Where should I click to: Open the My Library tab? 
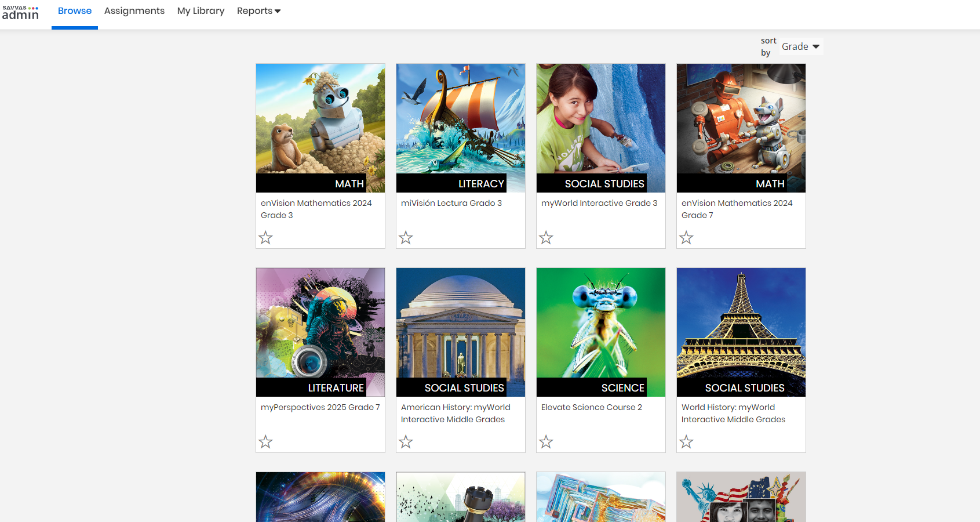pos(201,11)
